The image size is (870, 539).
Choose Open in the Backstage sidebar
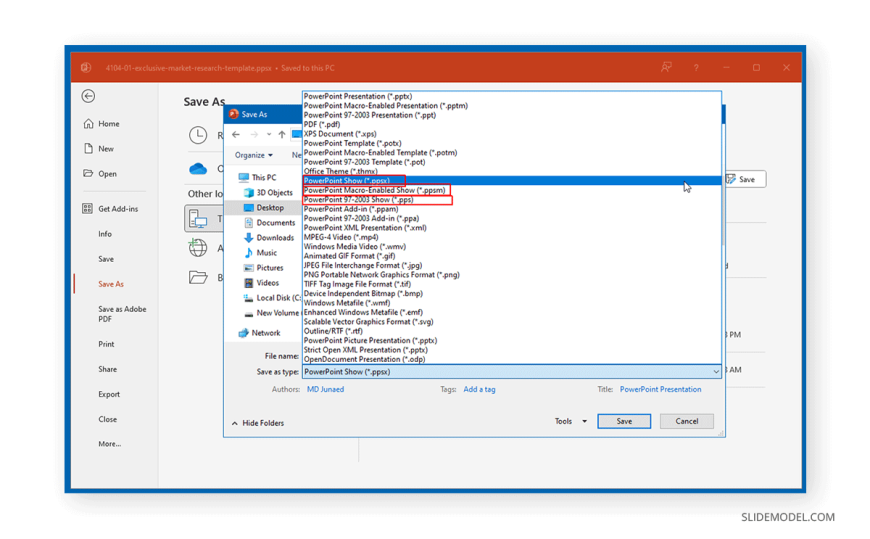[x=100, y=174]
